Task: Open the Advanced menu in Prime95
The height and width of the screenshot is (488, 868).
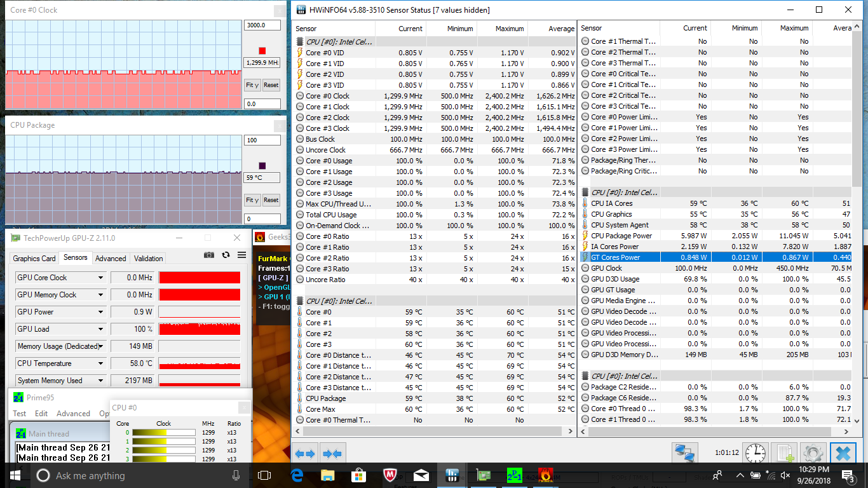Action: coord(73,413)
